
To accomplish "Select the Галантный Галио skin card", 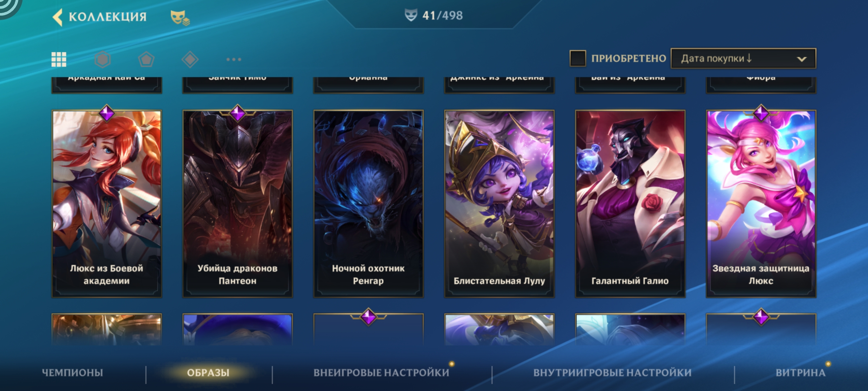I will [630, 204].
